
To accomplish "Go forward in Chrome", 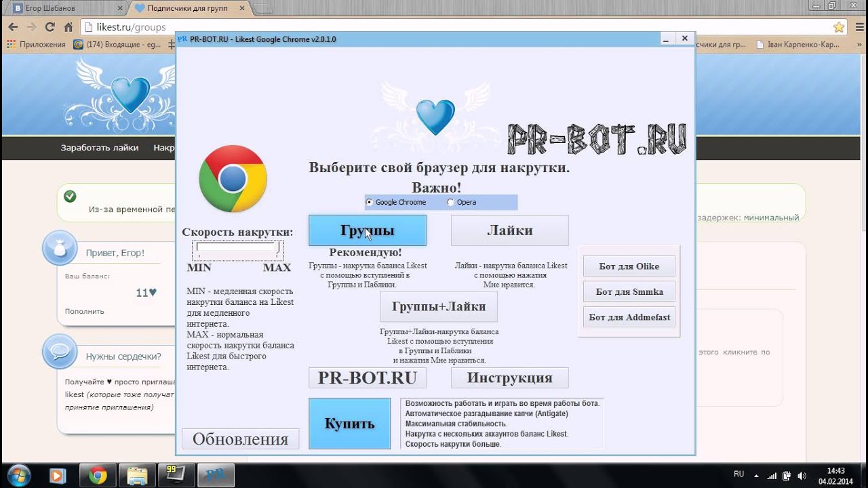I will pyautogui.click(x=31, y=27).
